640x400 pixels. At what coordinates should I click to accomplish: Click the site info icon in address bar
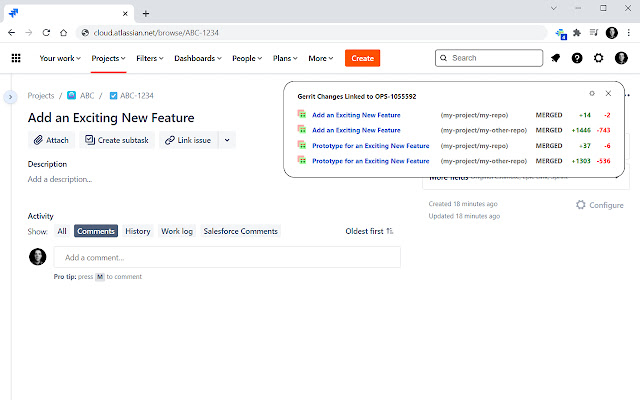85,33
